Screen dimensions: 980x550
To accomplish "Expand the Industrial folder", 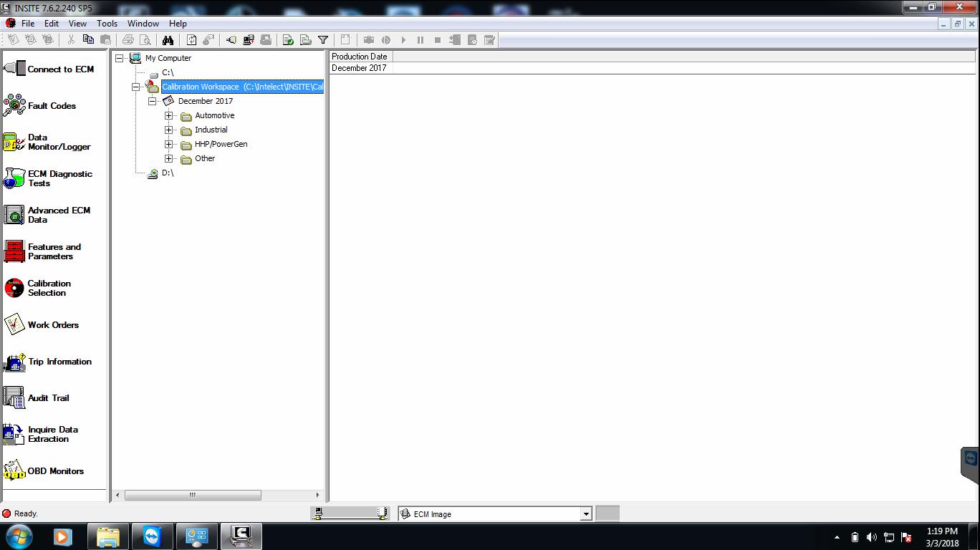I will pyautogui.click(x=169, y=130).
